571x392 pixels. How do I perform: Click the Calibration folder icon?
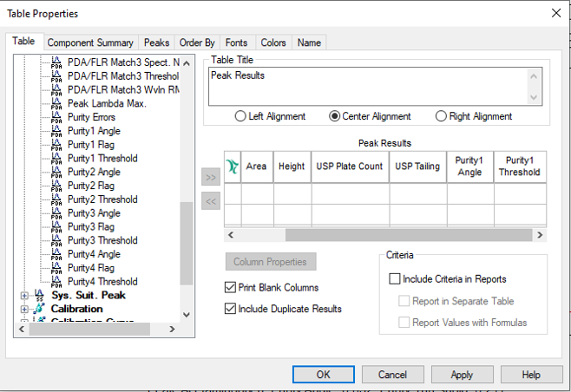pos(40,309)
